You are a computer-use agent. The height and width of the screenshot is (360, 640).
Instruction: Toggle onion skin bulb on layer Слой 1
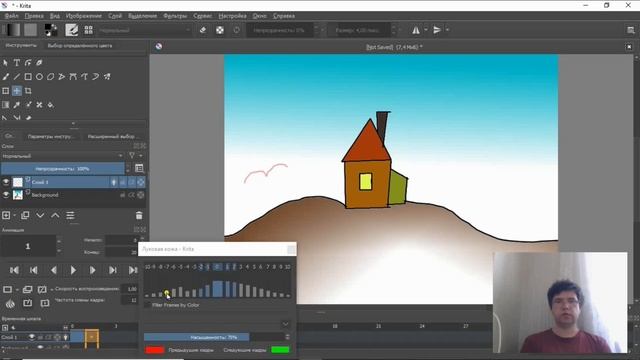pos(114,182)
